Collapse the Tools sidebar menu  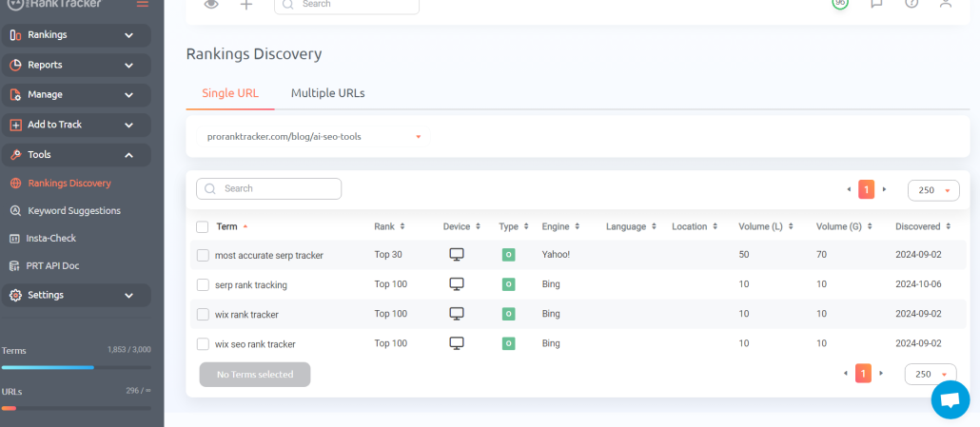coord(76,155)
